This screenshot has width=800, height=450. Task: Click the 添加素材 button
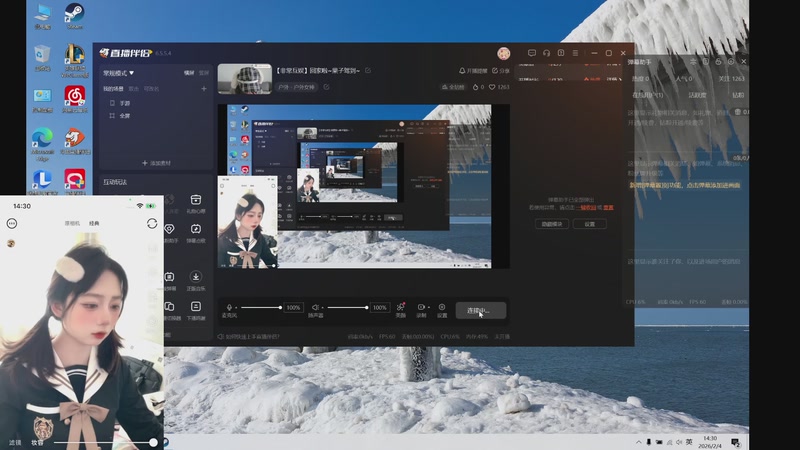[x=156, y=163]
